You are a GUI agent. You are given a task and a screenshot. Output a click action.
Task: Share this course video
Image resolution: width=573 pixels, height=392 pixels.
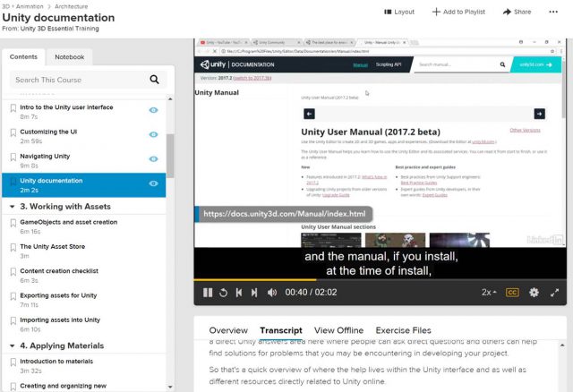(517, 12)
